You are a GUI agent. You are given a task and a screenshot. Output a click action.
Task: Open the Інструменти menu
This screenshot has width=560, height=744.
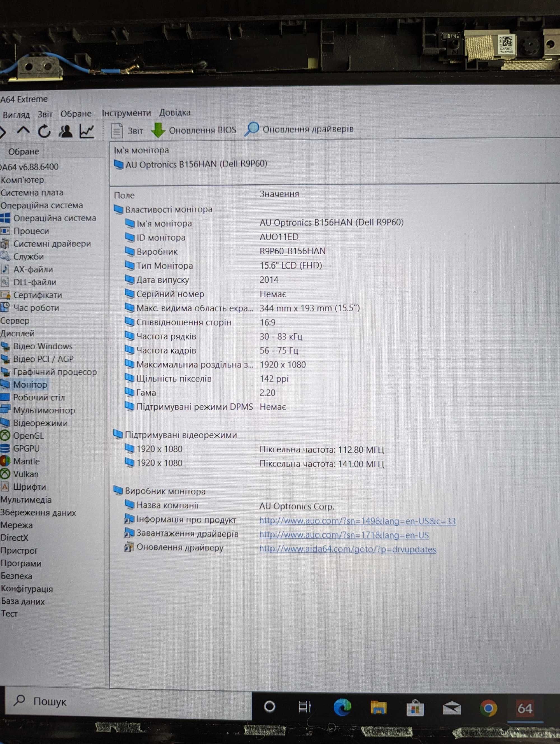[126, 113]
